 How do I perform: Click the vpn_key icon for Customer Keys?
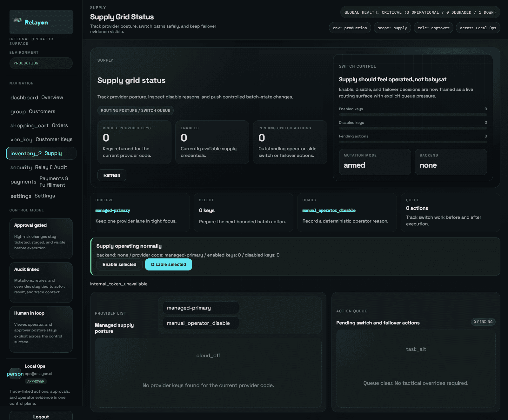[21, 139]
